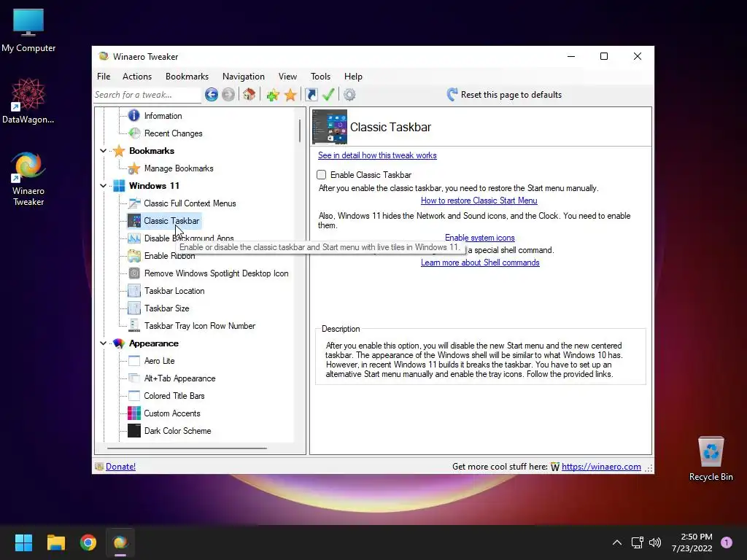747x560 pixels.
Task: Collapse the Appearance tree group
Action: click(104, 343)
